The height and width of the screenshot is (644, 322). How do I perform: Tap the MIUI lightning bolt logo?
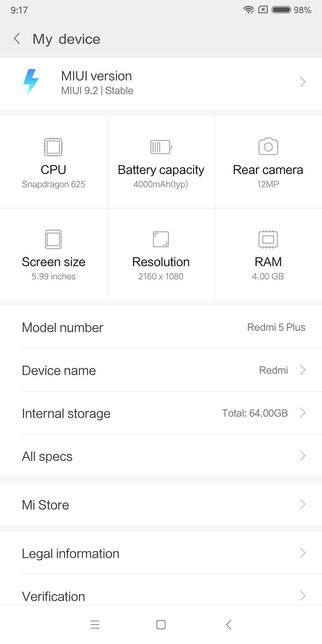31,83
